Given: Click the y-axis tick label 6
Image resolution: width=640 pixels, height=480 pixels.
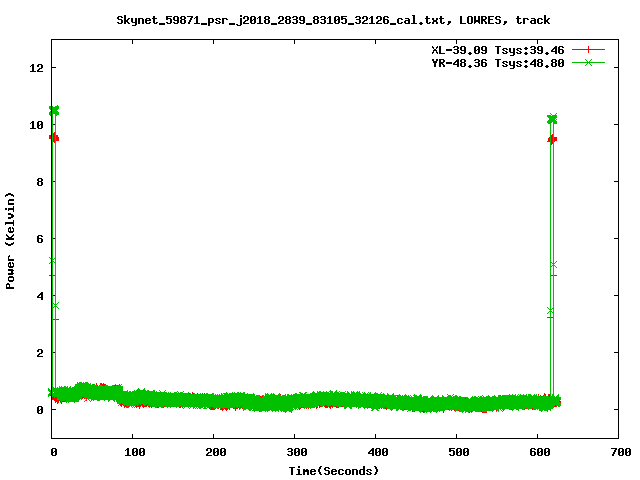Looking at the screenshot, I should [x=40, y=239].
